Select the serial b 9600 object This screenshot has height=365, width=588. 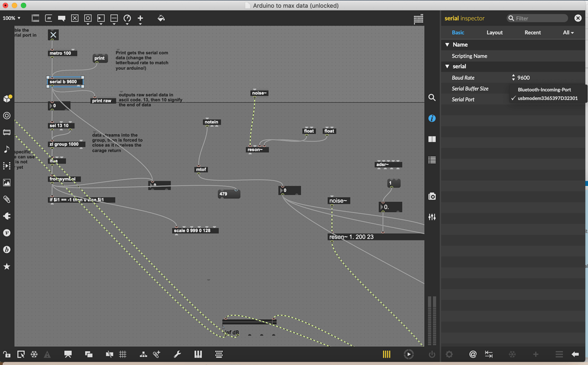pyautogui.click(x=65, y=82)
